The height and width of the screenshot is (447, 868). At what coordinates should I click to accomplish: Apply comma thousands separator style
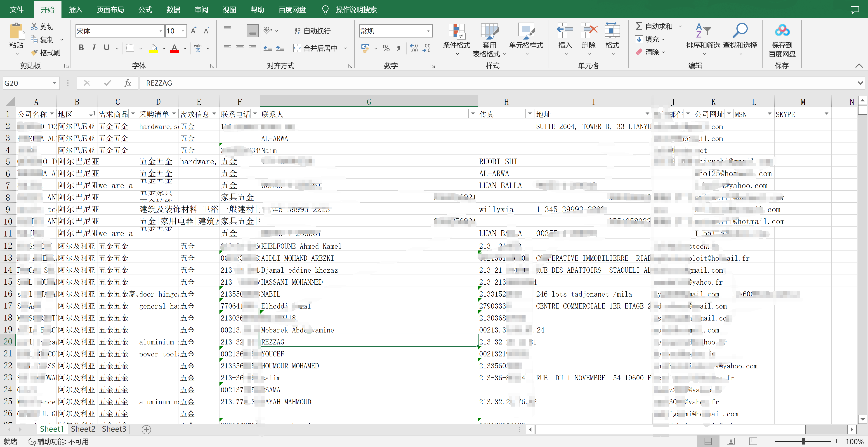click(399, 48)
